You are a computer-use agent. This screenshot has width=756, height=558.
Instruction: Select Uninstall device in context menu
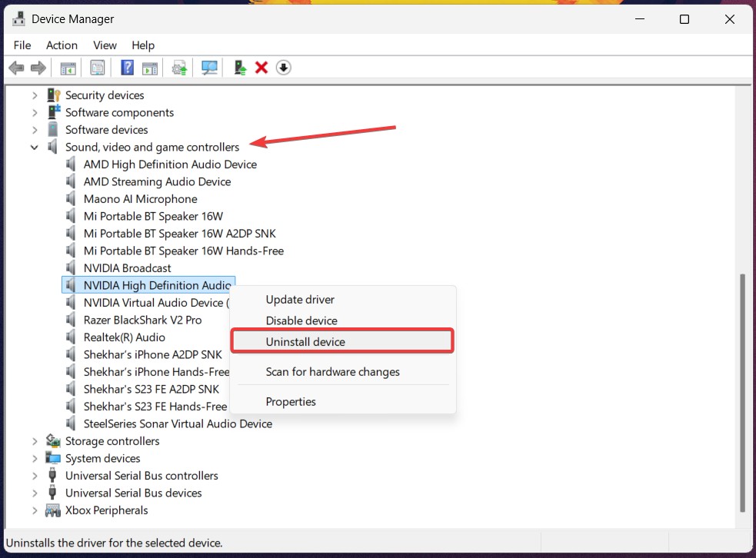(x=342, y=342)
